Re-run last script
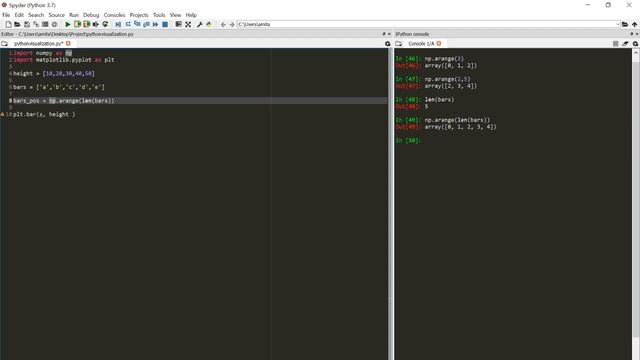 point(105,24)
